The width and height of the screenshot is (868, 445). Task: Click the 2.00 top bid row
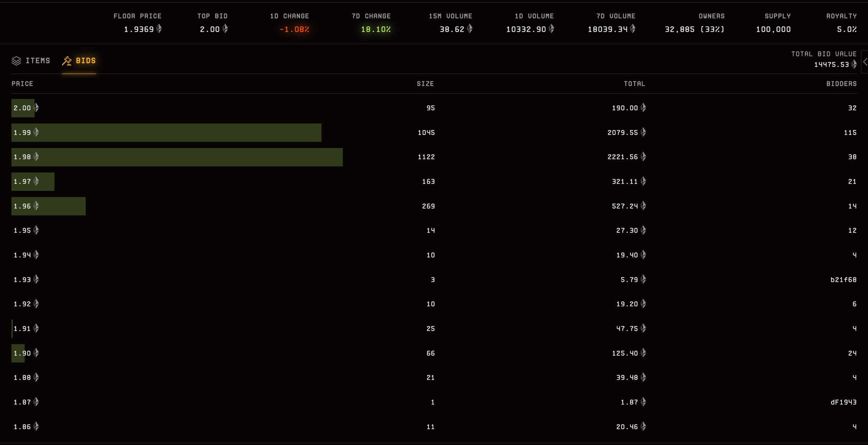click(22, 108)
